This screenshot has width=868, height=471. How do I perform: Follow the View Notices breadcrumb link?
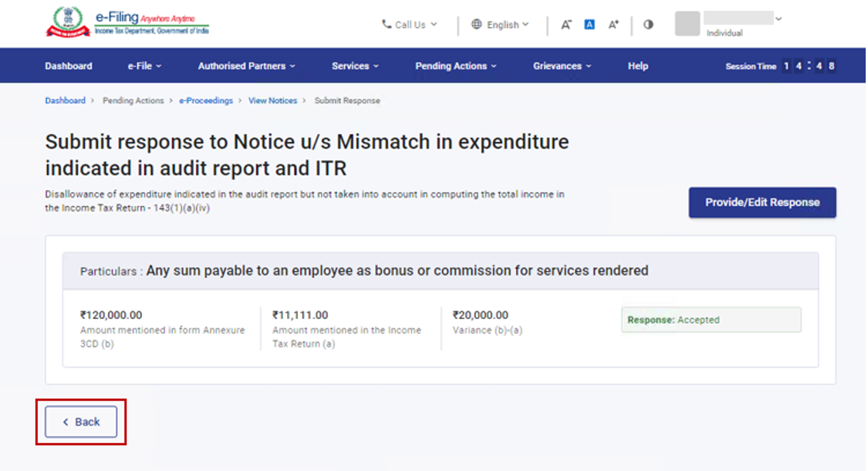272,100
